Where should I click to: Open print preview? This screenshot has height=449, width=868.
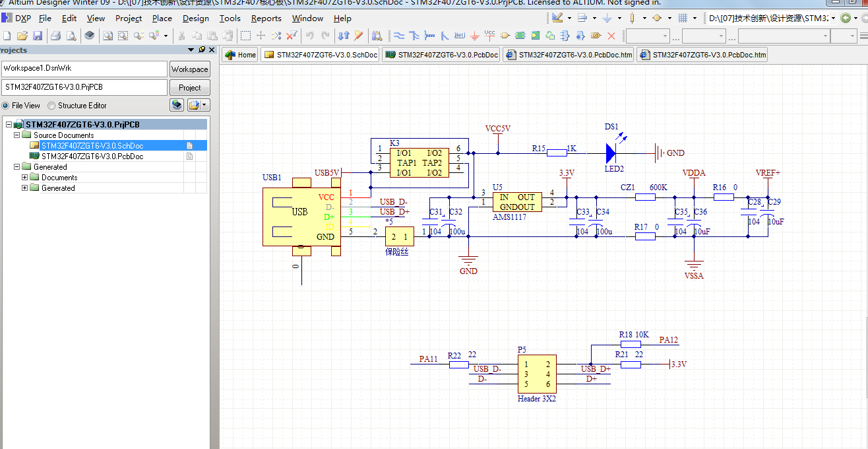(x=71, y=35)
